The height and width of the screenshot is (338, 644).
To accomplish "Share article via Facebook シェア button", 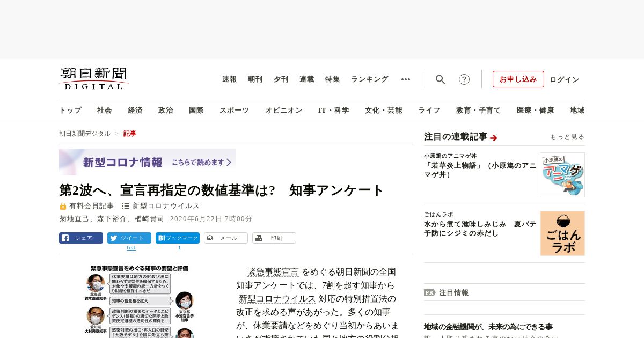I will (x=81, y=238).
